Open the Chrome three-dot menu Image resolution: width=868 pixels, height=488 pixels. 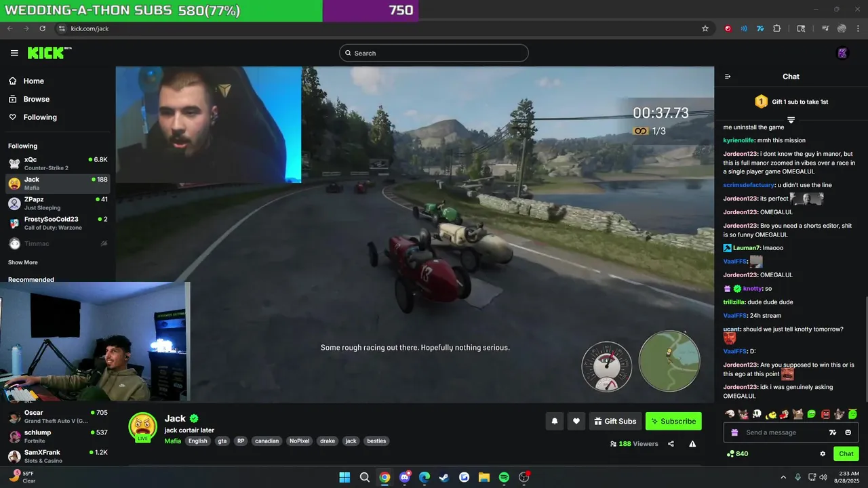[858, 28]
